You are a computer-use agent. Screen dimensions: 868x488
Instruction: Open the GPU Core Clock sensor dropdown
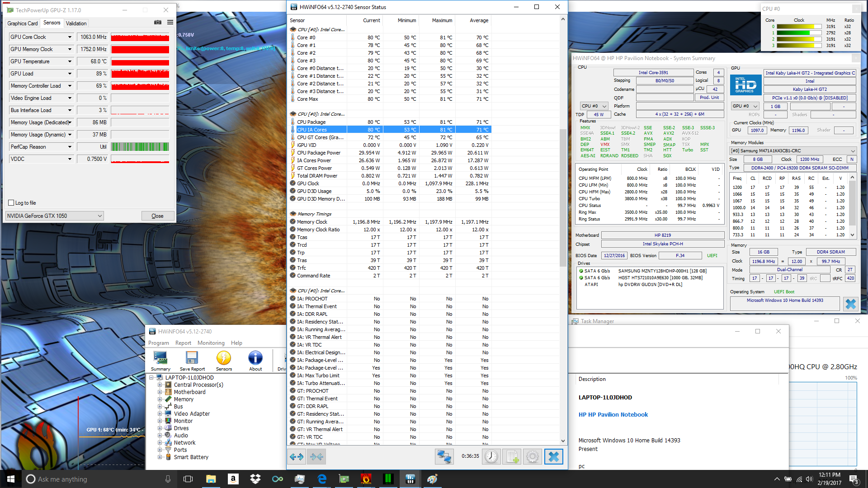(x=70, y=37)
